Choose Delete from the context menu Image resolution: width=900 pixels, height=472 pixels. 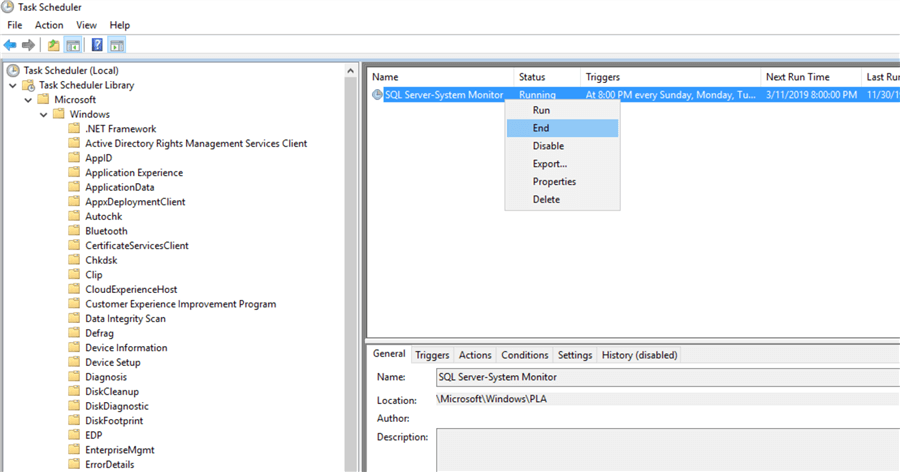click(562, 199)
